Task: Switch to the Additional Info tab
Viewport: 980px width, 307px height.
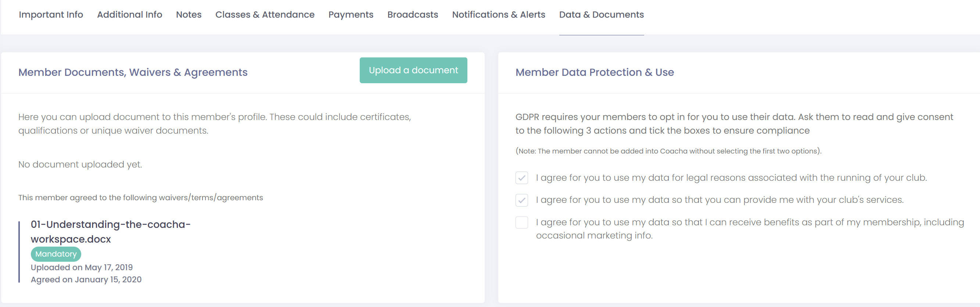Action: pos(129,14)
